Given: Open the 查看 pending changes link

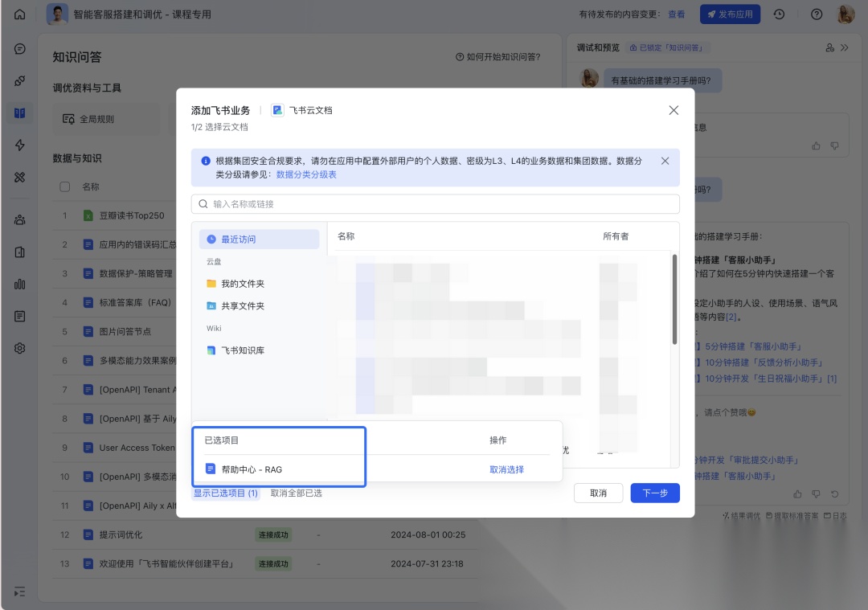Looking at the screenshot, I should point(677,14).
